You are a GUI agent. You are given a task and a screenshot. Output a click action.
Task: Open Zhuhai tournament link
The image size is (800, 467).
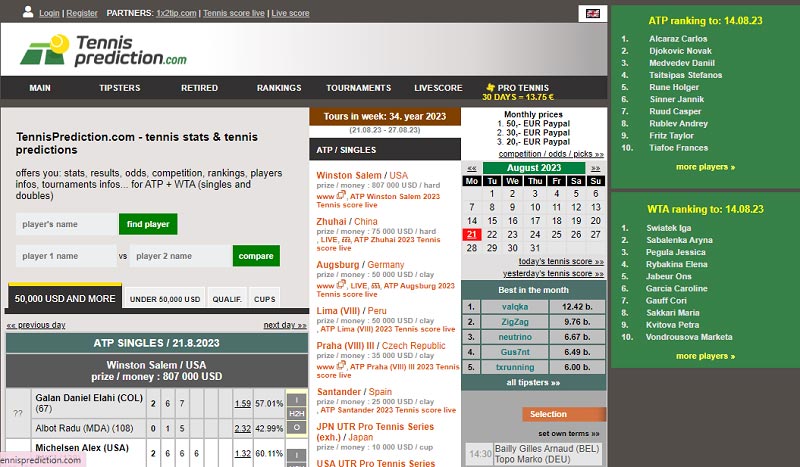pyautogui.click(x=331, y=222)
